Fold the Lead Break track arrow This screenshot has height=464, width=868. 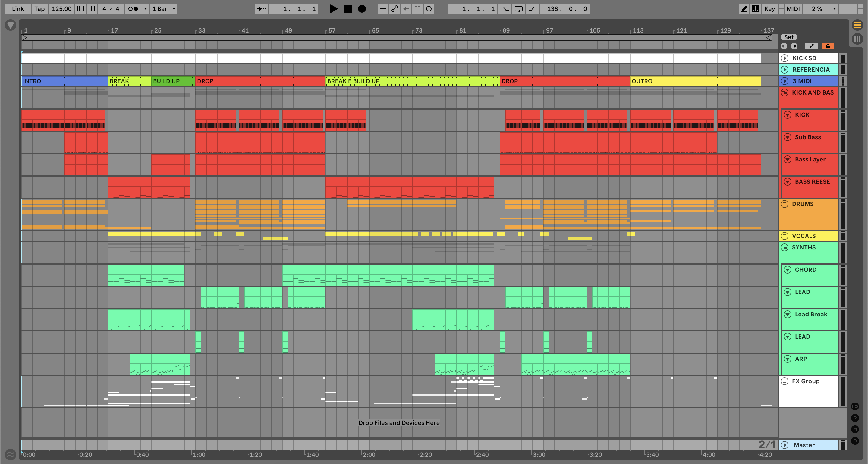[788, 314]
